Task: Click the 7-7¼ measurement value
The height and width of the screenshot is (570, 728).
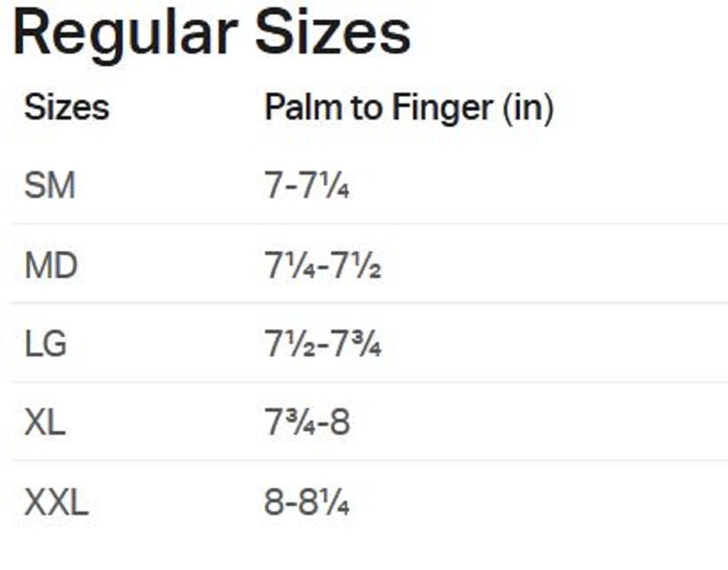Action: (306, 187)
